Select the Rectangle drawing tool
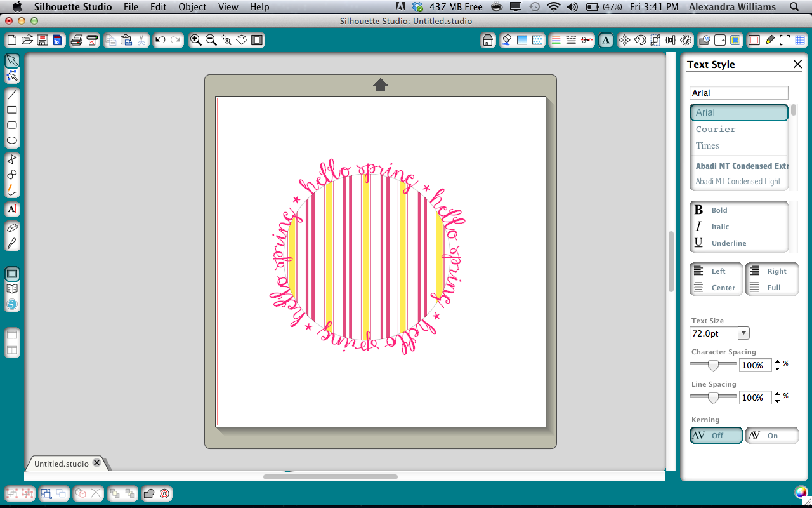 (x=12, y=110)
